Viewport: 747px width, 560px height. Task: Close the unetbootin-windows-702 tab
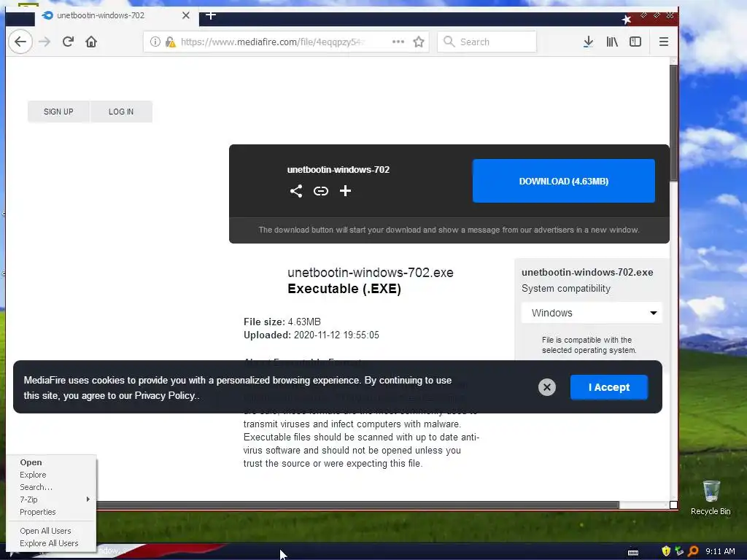tap(186, 16)
